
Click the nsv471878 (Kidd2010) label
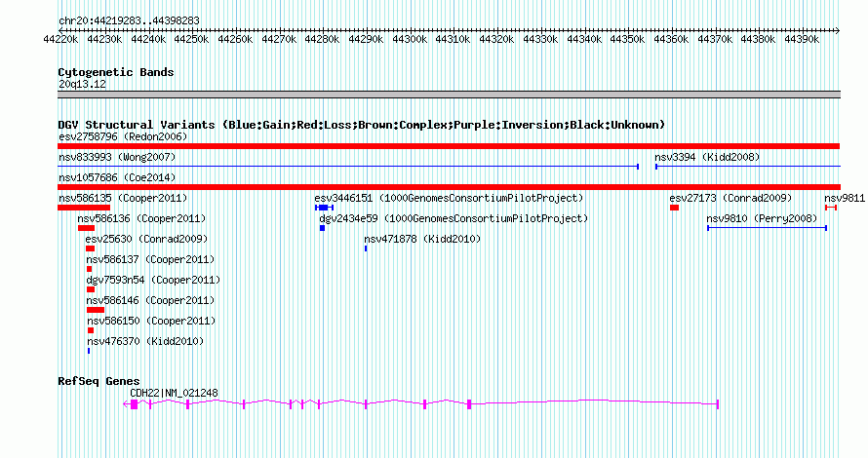click(x=422, y=239)
